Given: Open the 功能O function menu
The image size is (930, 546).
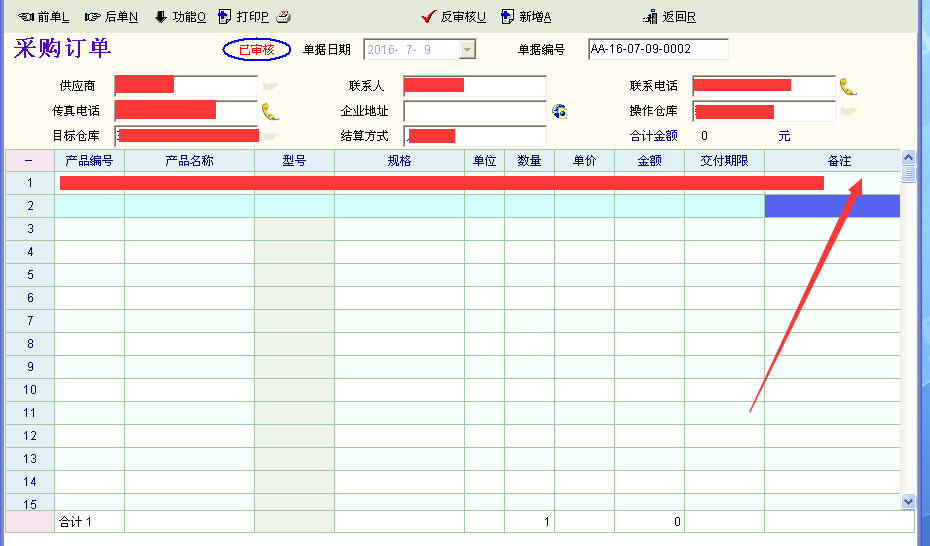Looking at the screenshot, I should [x=180, y=17].
